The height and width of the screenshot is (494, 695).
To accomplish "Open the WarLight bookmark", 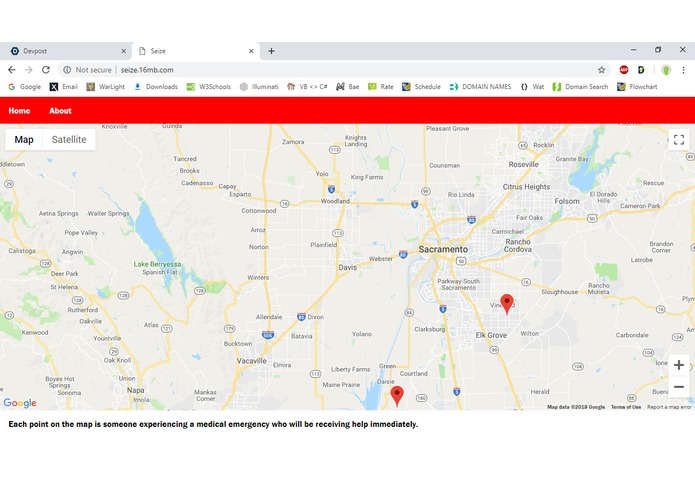I will [105, 87].
